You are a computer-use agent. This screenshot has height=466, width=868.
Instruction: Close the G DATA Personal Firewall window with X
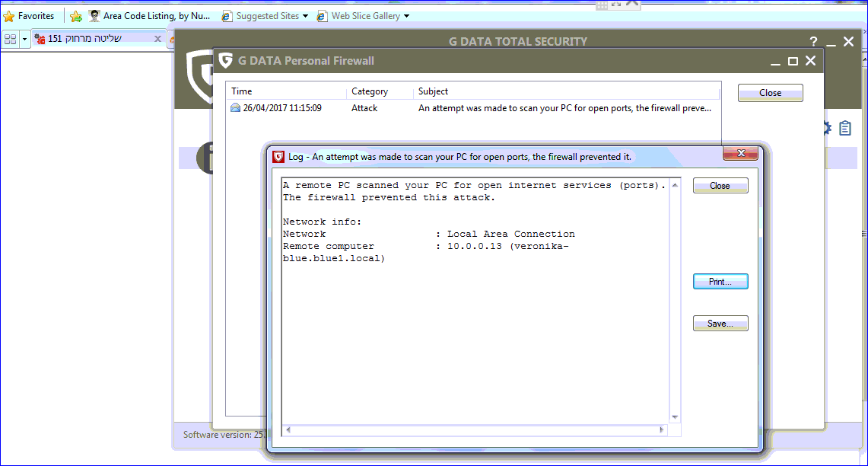point(810,61)
